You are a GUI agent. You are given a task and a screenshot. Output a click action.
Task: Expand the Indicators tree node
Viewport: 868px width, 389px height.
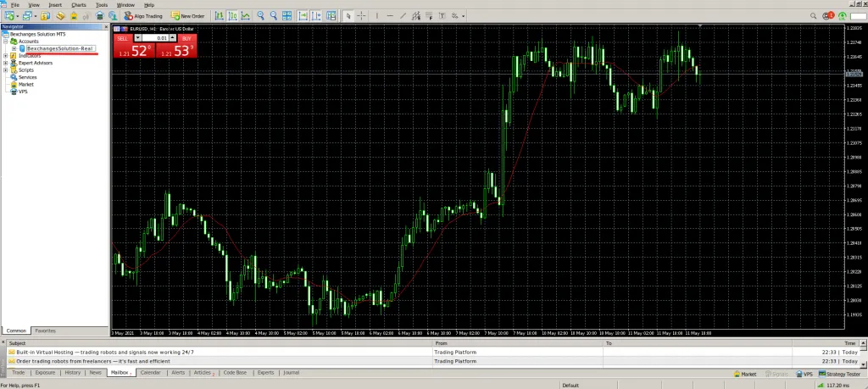[x=6, y=56]
